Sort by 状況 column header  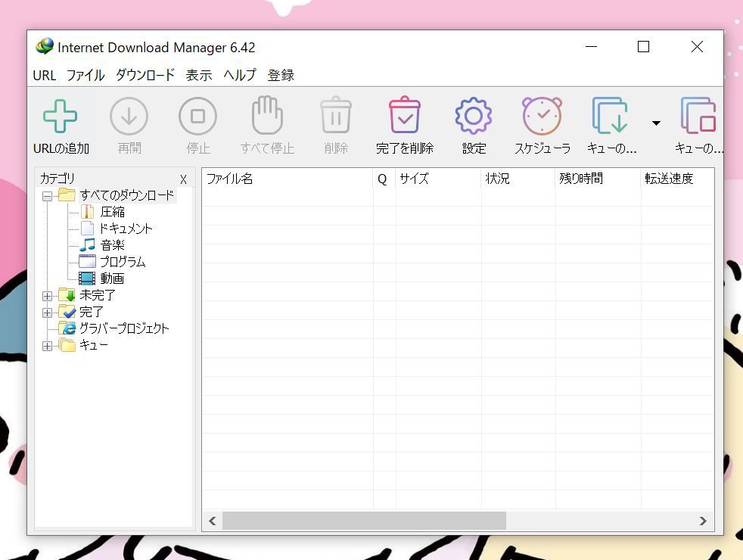click(518, 179)
